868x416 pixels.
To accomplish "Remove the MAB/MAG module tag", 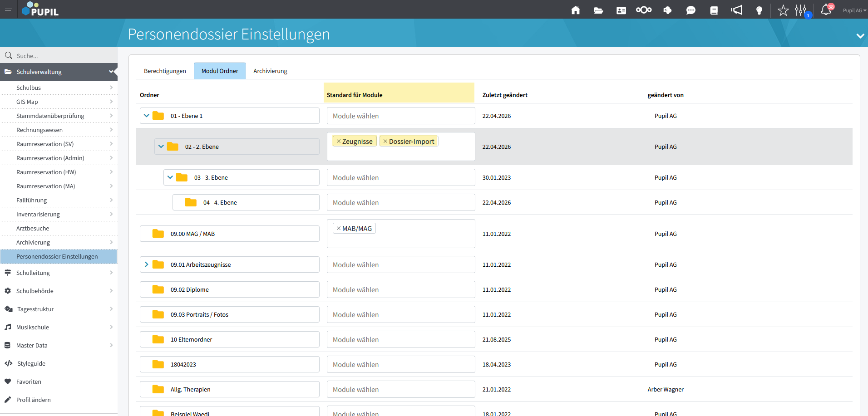I will click(339, 229).
